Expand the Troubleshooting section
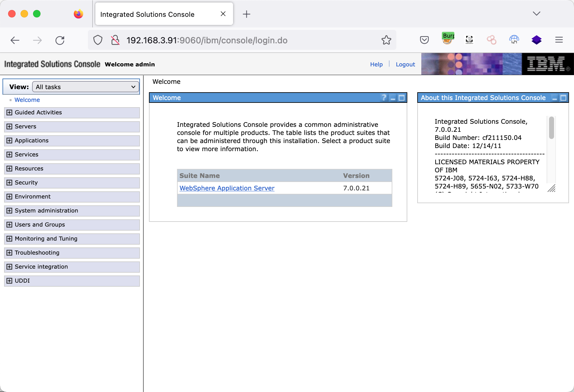Screen dimensions: 574x392 10,253
